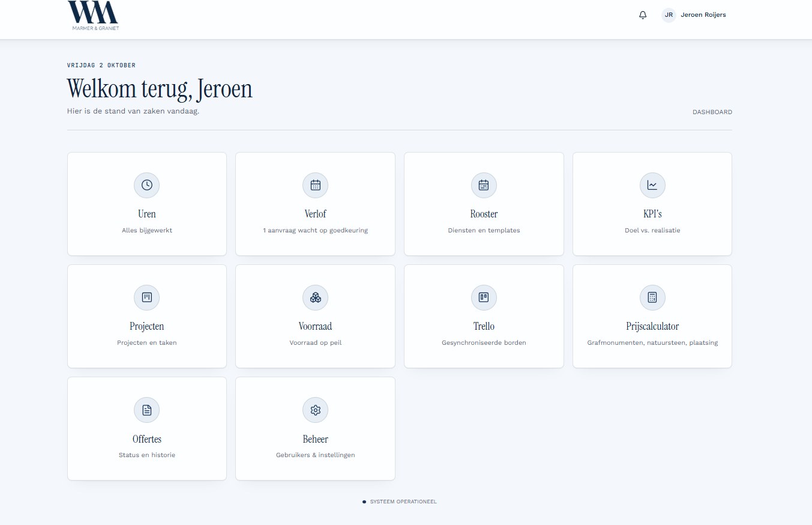Click 'Voorraad op peil' text
The height and width of the screenshot is (525, 812).
(316, 342)
